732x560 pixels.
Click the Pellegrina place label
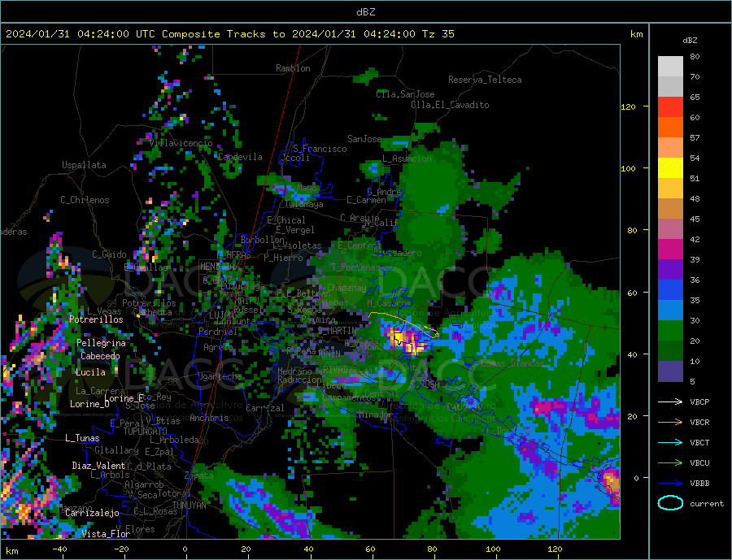[x=101, y=343]
